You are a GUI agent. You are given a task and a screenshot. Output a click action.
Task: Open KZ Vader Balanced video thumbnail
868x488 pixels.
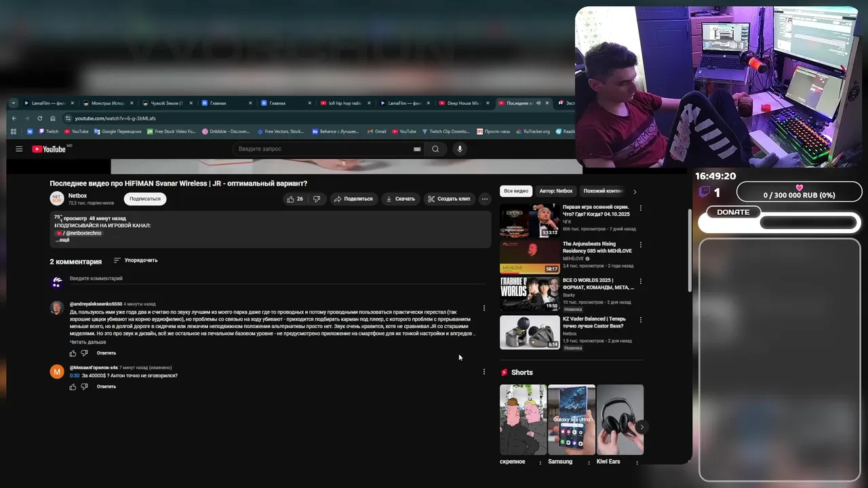(x=530, y=333)
